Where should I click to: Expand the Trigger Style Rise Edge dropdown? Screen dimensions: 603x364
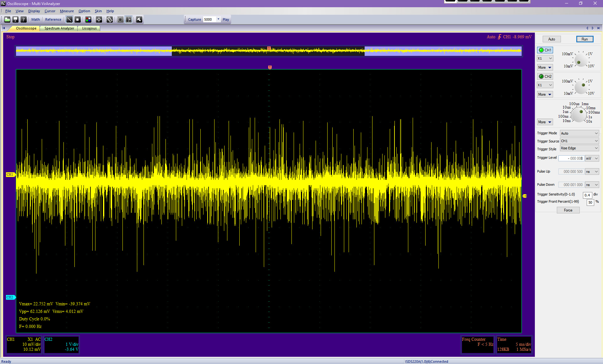coord(579,148)
